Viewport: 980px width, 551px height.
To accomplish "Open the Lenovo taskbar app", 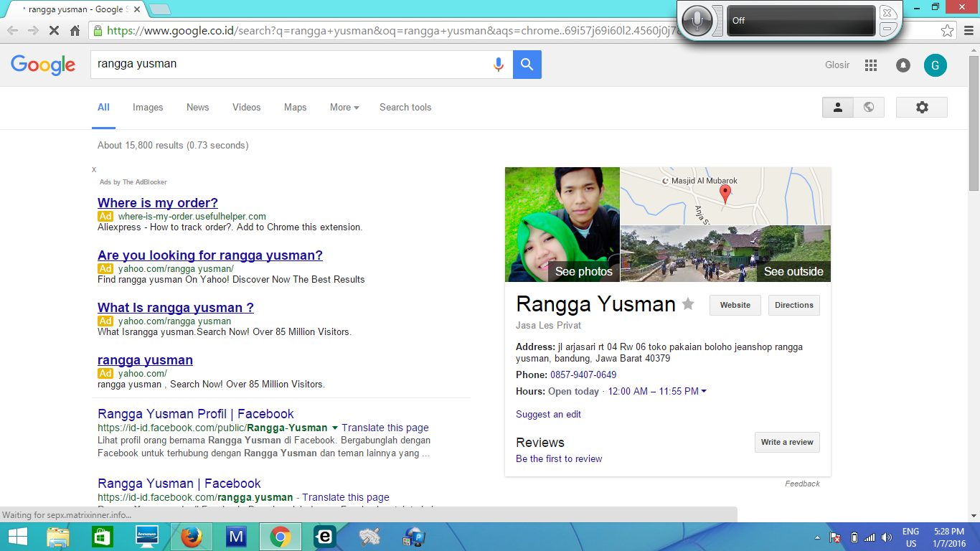I will click(x=147, y=537).
